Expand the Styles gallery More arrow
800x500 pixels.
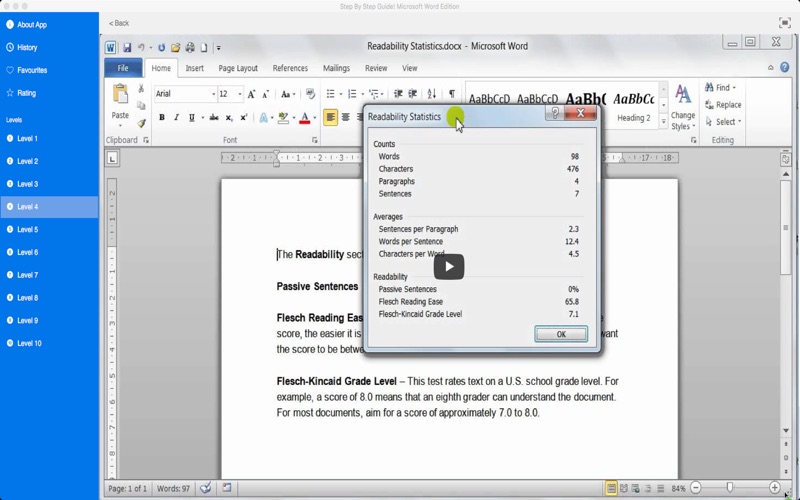coord(663,121)
